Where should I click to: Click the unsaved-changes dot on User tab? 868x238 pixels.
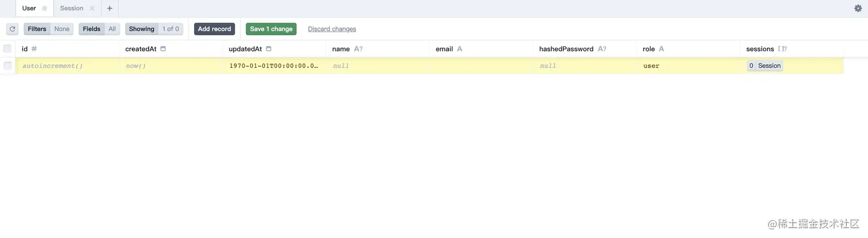point(44,9)
